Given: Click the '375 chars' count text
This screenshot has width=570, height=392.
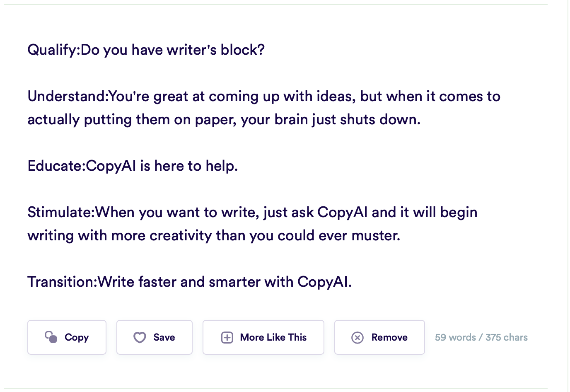Looking at the screenshot, I should pos(507,337).
